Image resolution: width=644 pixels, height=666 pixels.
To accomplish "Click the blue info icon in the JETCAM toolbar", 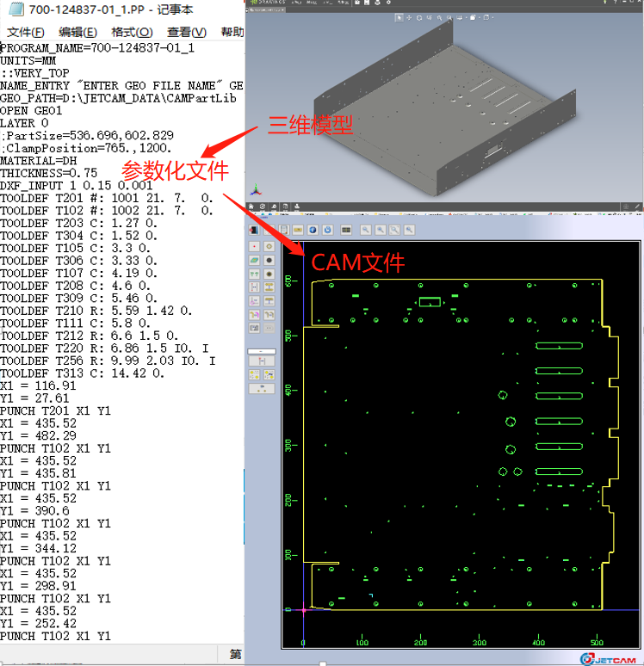I will tap(313, 230).
